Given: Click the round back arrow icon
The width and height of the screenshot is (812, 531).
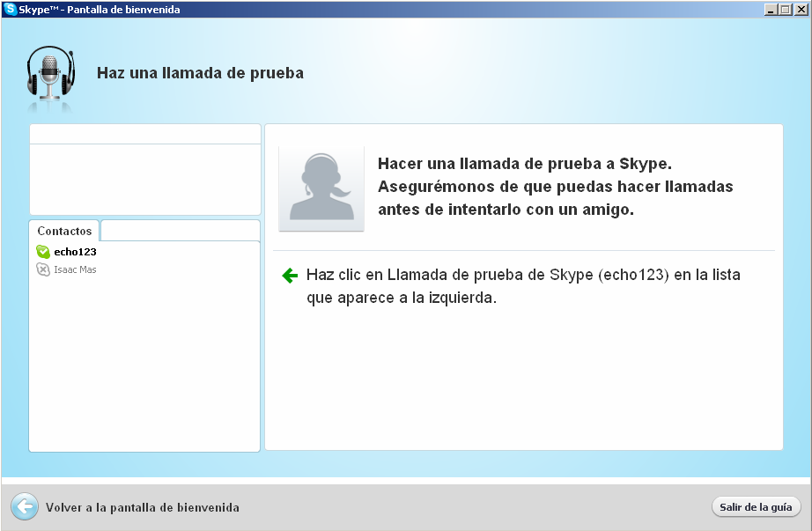Looking at the screenshot, I should coord(25,506).
